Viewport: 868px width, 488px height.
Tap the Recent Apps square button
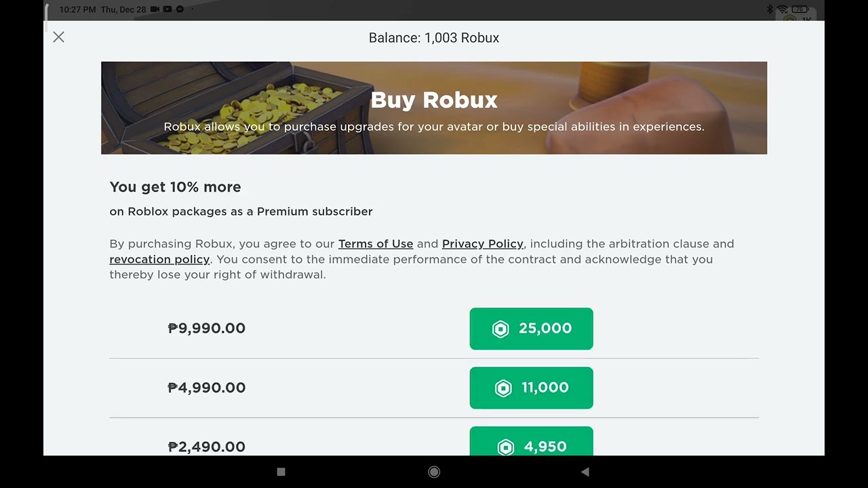(281, 472)
